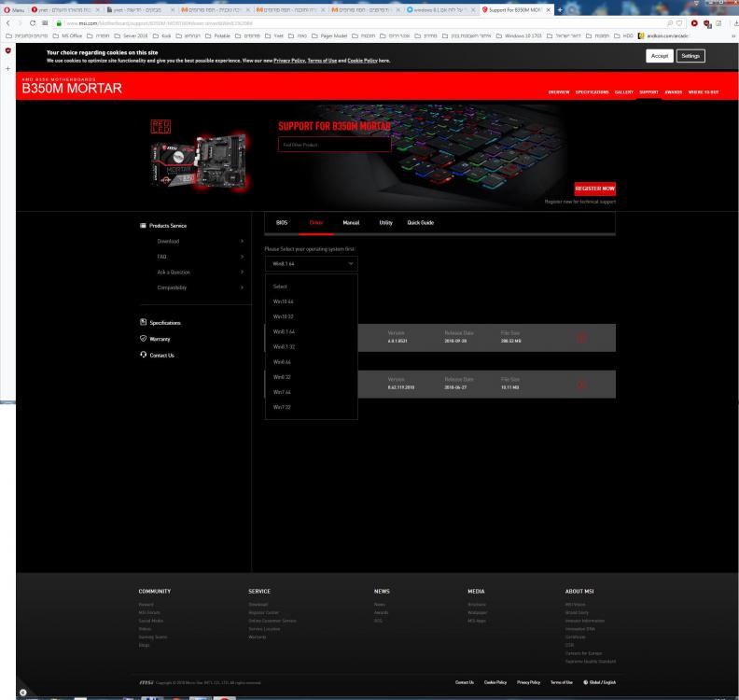Open Contact Us link in footer

coord(465,682)
